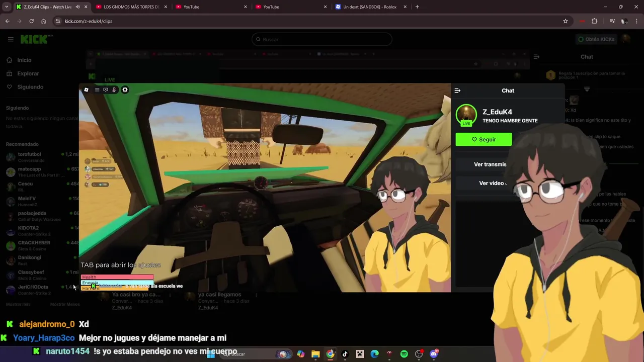Switch to LOS GNOMOS MÁS TORPES tab
644x362 pixels.
[131, 7]
